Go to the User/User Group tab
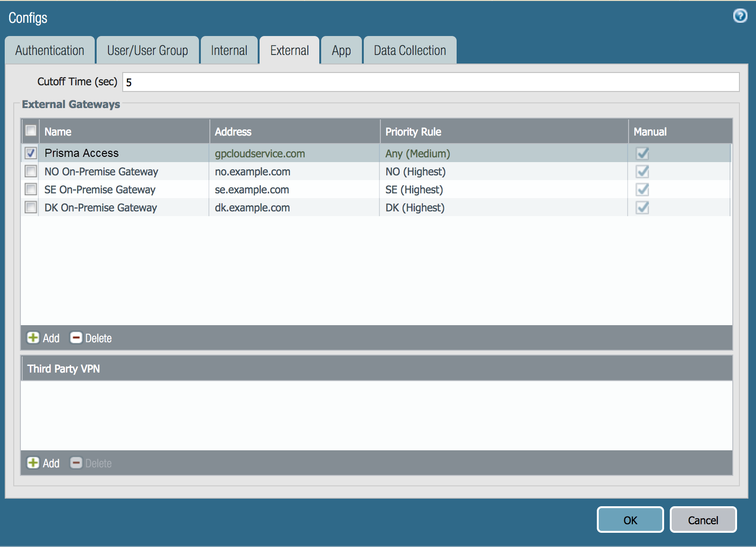 click(x=147, y=50)
